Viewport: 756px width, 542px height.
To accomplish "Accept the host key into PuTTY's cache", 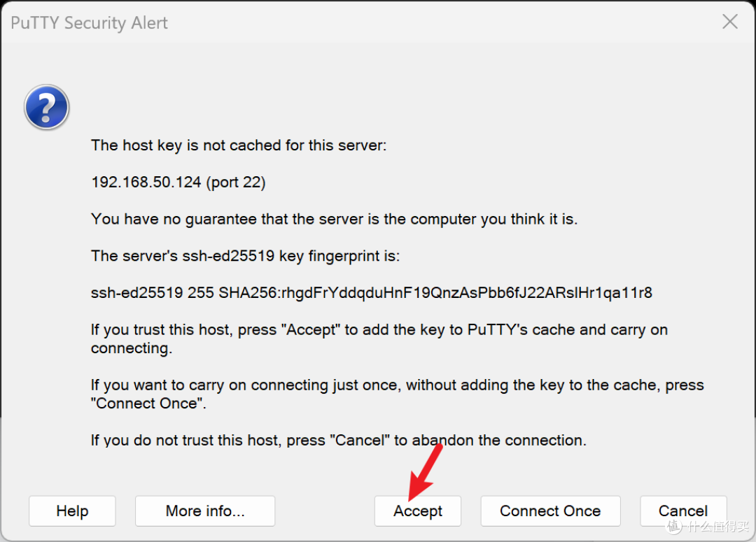I will coord(417,511).
